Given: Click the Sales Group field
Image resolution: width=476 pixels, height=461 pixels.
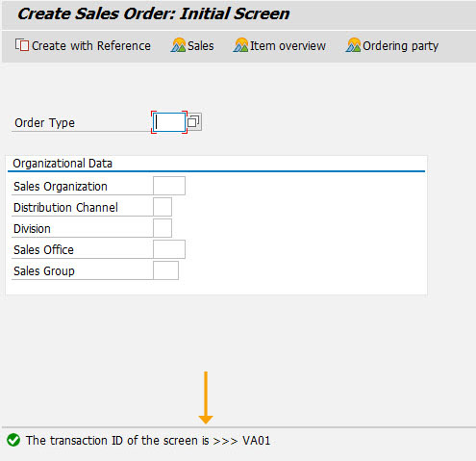Looking at the screenshot, I should [x=165, y=270].
